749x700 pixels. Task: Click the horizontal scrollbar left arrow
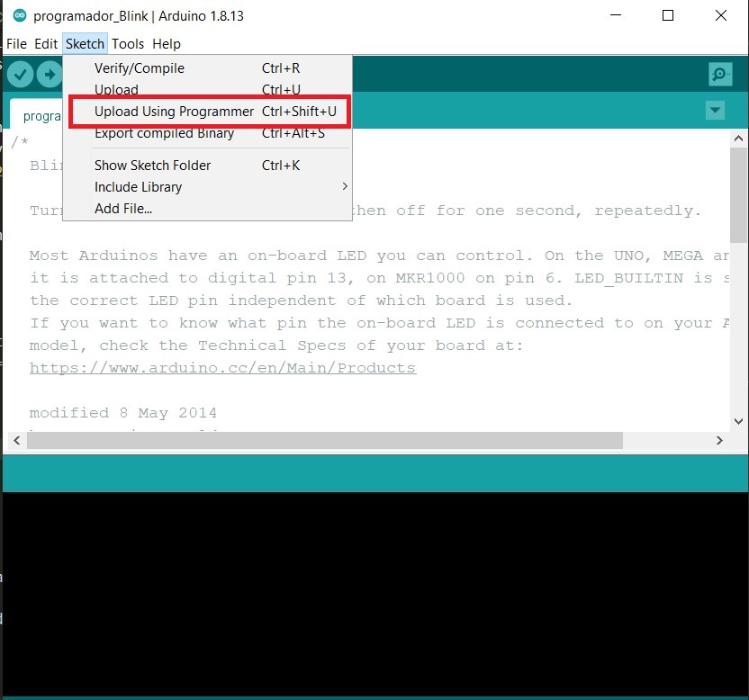[17, 440]
